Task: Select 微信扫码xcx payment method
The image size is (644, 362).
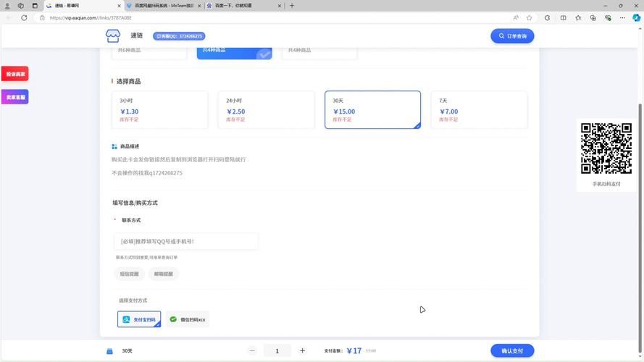Action: (188, 319)
